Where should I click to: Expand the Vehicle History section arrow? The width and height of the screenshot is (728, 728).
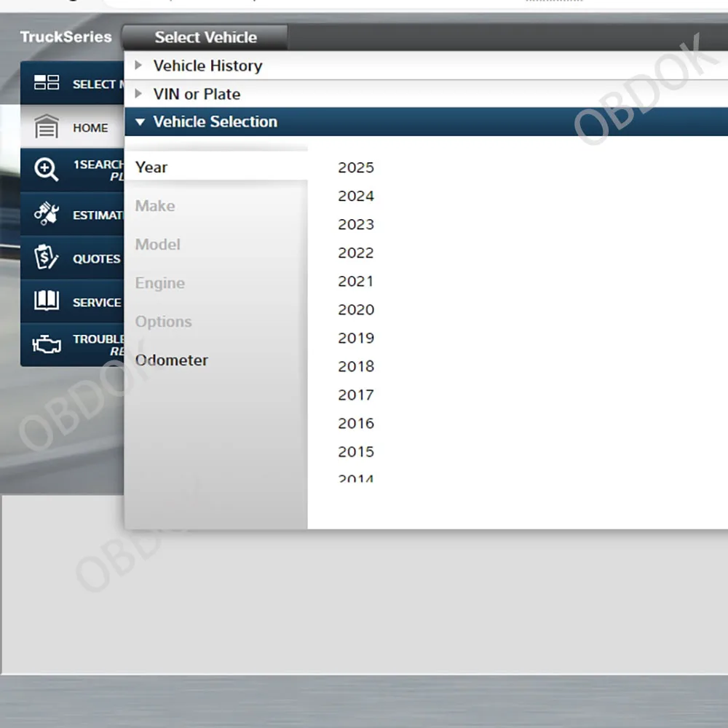coord(138,66)
